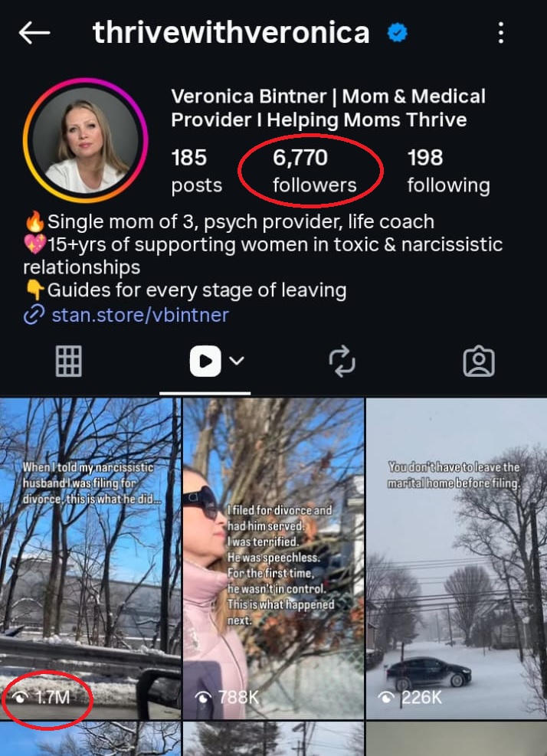547x756 pixels.
Task: View the 6,770 followers list
Action: 315,171
